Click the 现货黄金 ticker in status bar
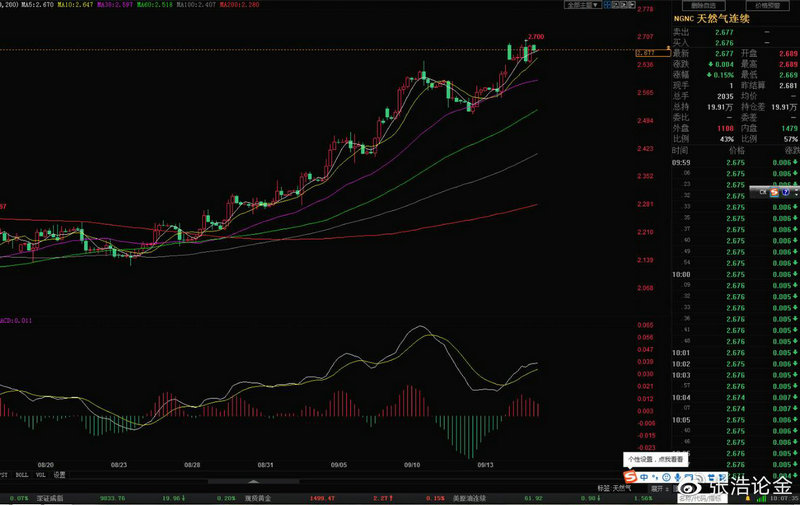Viewport: 800px width, 505px height. [x=264, y=497]
